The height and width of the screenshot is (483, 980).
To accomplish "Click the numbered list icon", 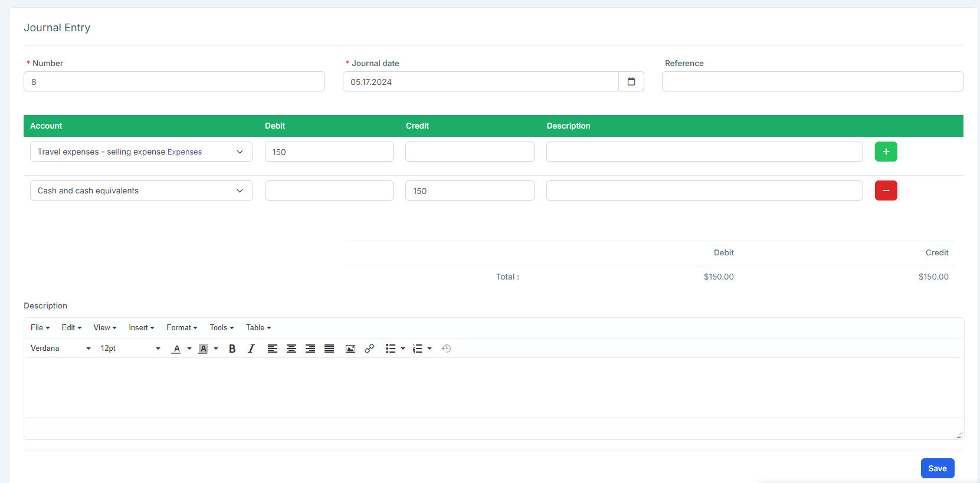I will pos(418,349).
